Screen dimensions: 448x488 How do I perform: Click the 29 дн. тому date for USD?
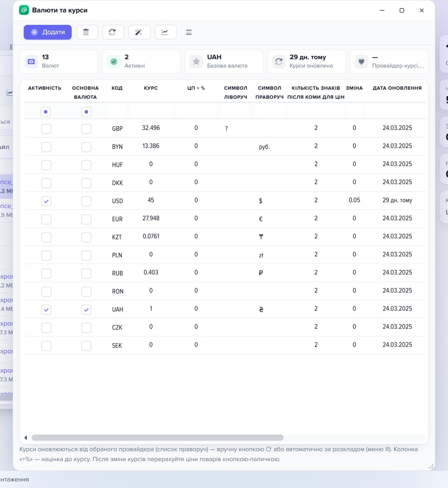click(397, 200)
